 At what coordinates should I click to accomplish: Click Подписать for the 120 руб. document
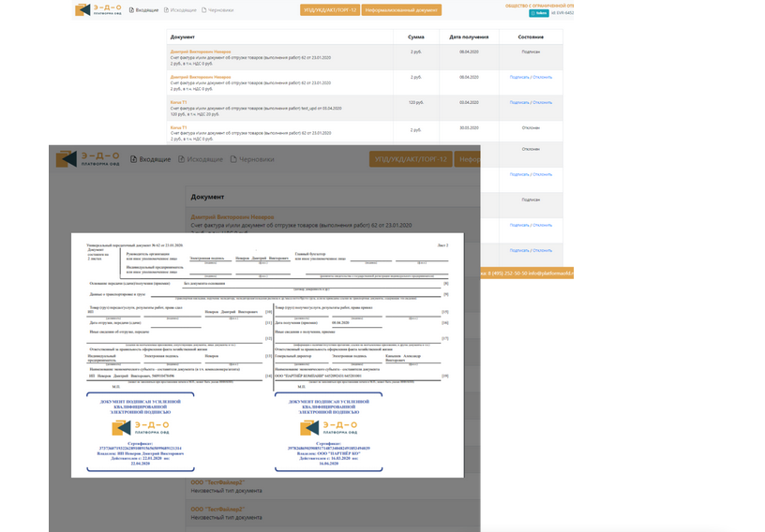pos(518,102)
